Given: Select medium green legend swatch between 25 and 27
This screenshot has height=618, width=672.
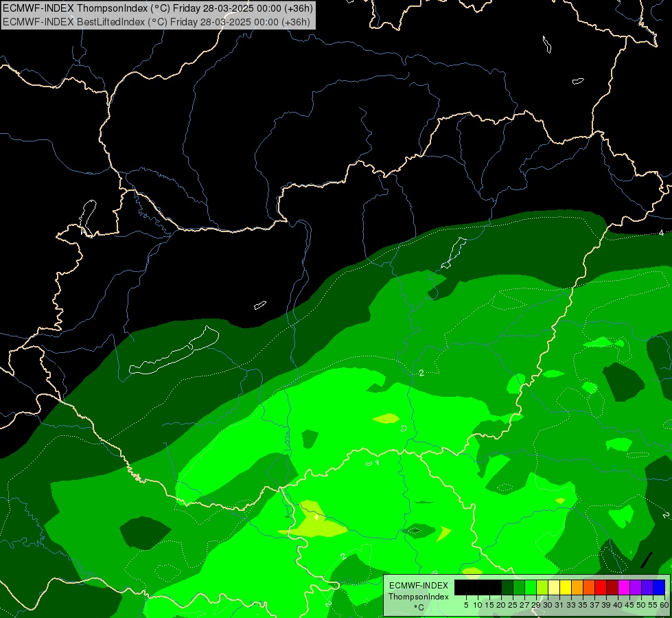Looking at the screenshot, I should click(518, 587).
